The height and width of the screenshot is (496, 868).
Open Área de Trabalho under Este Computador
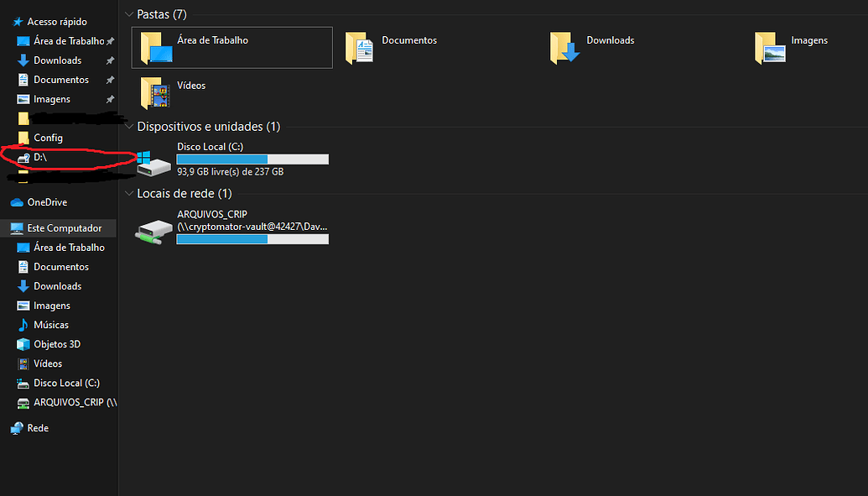tap(69, 248)
